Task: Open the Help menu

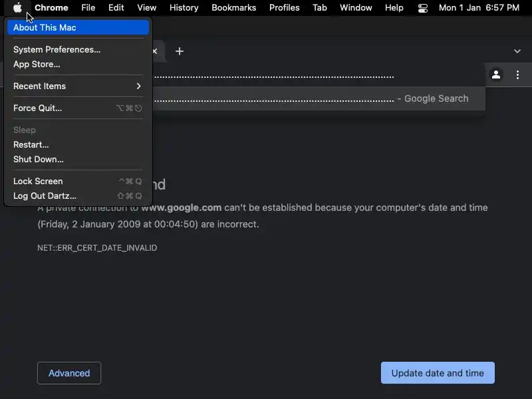Action: (x=394, y=7)
